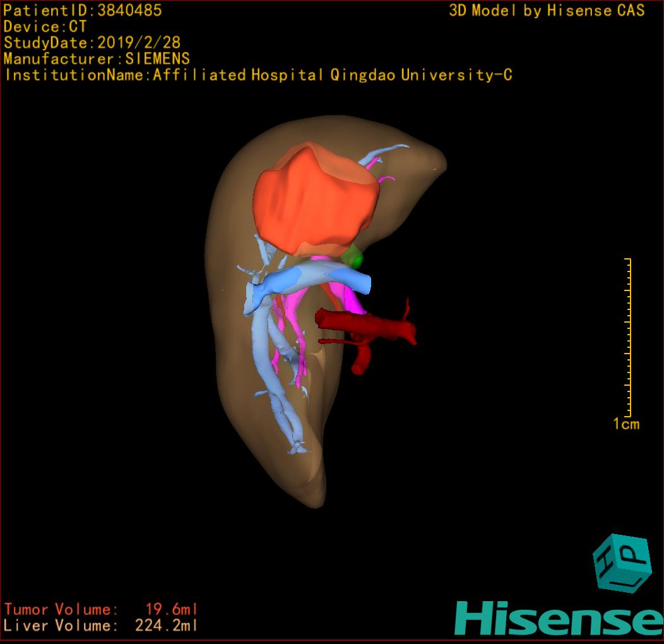664x644 pixels.
Task: Click the Device:CT label
Action: 45,27
